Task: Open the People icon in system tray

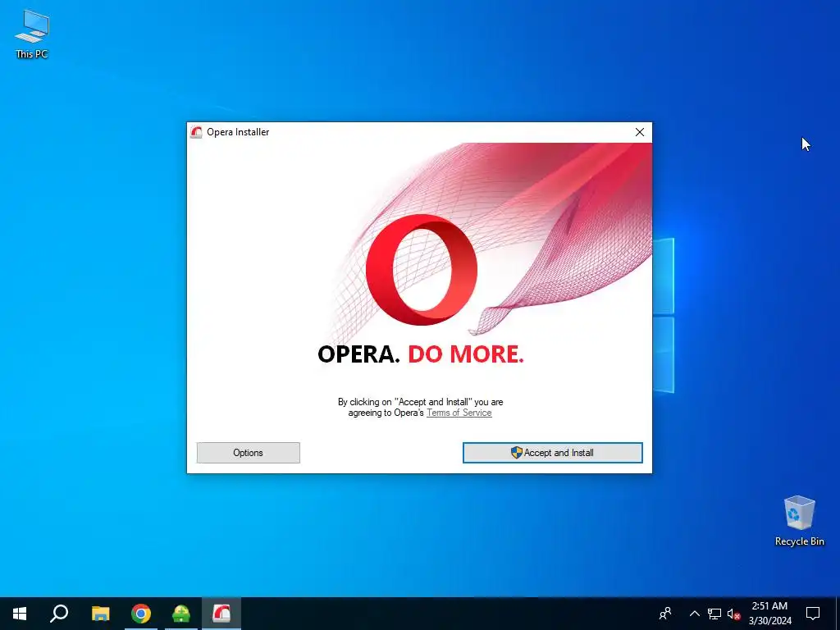Action: coord(665,614)
